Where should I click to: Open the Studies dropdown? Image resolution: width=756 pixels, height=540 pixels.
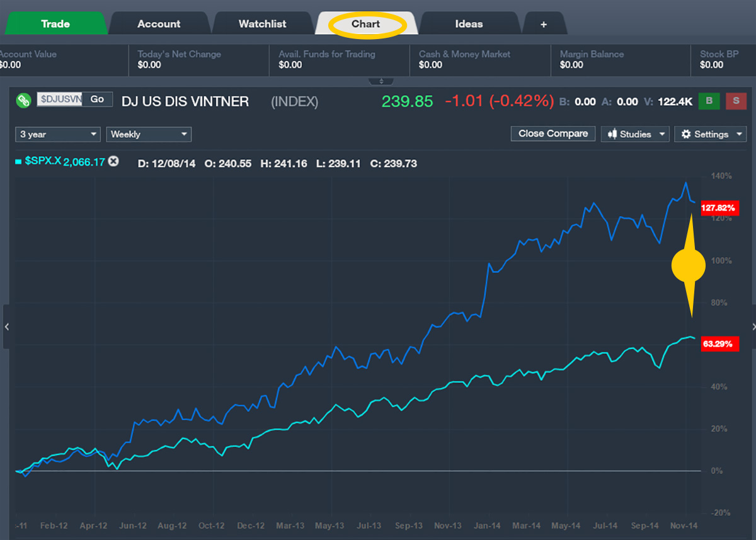635,134
